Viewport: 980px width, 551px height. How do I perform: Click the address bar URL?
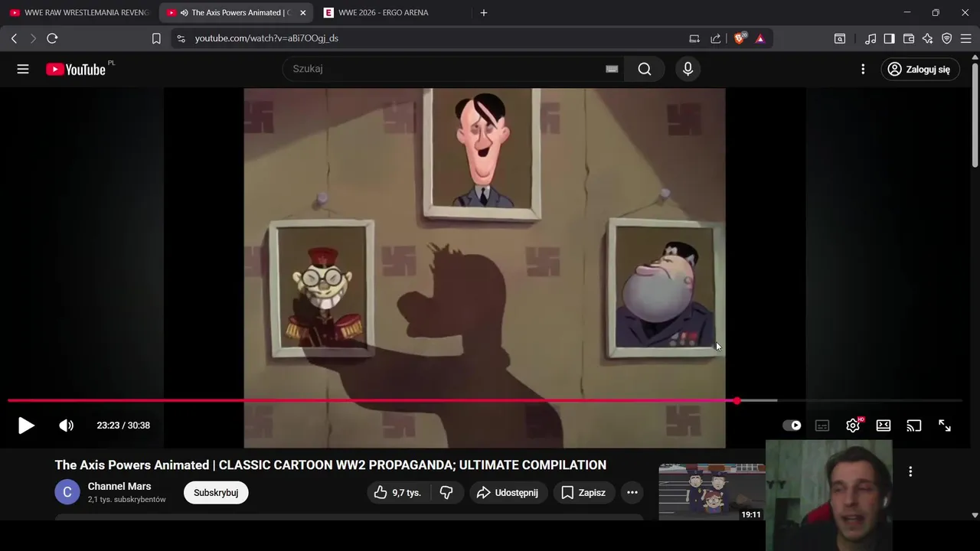pos(266,38)
